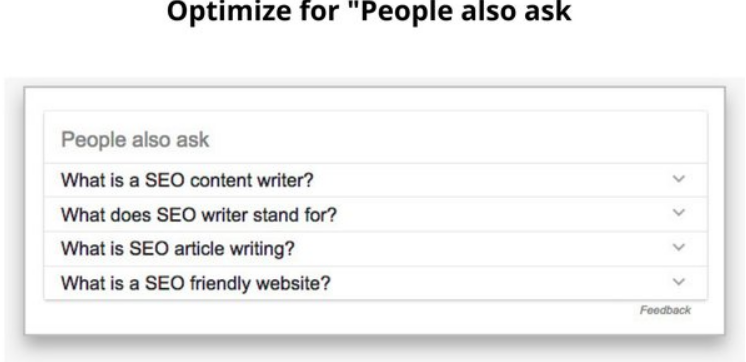
Task: Expand 'What does SEO writer stand for?' question text
Action: click(x=199, y=215)
